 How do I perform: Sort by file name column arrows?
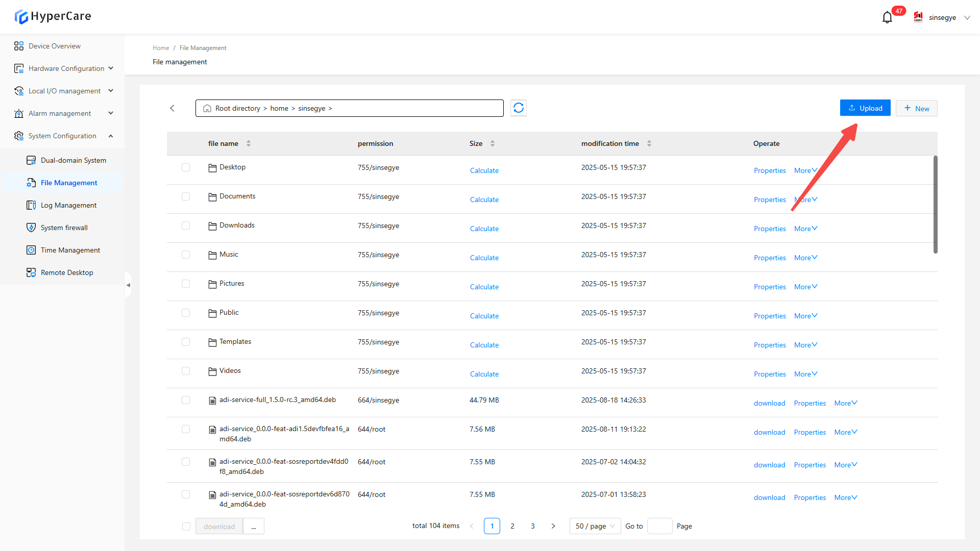(249, 143)
